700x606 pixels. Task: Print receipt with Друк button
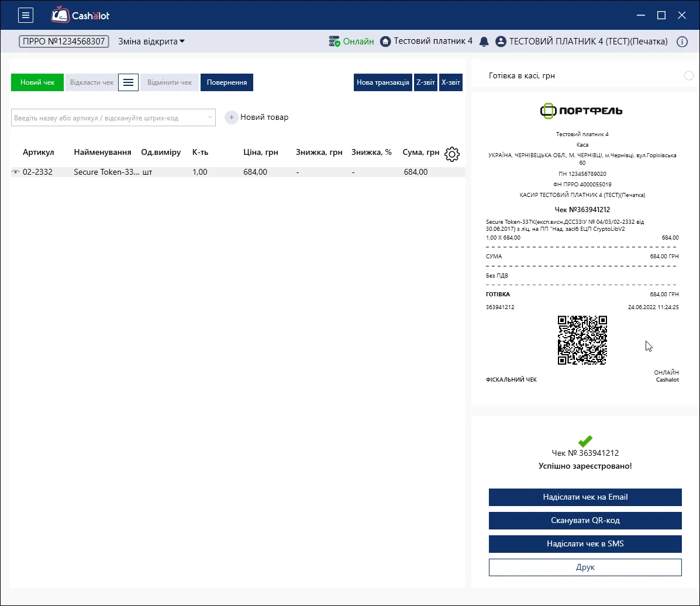tap(585, 567)
